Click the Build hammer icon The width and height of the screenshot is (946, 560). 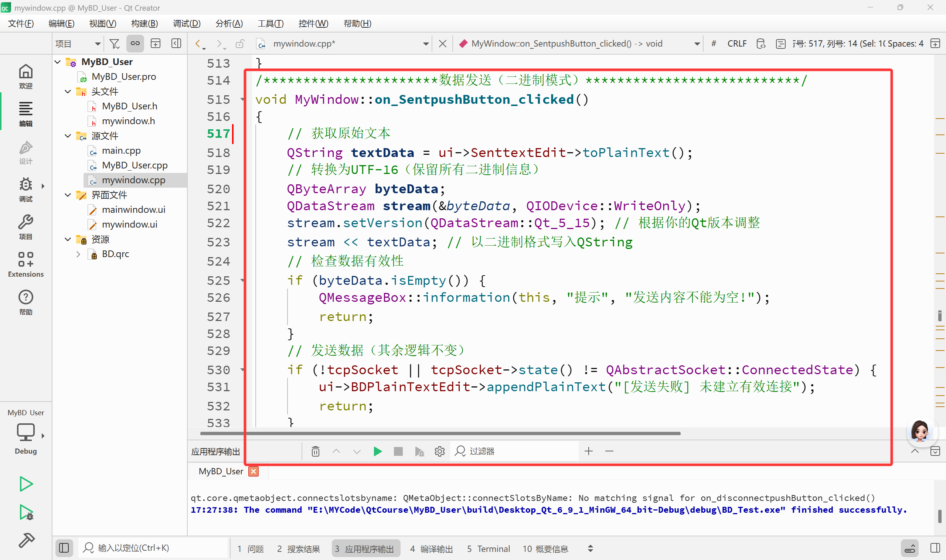pyautogui.click(x=27, y=540)
